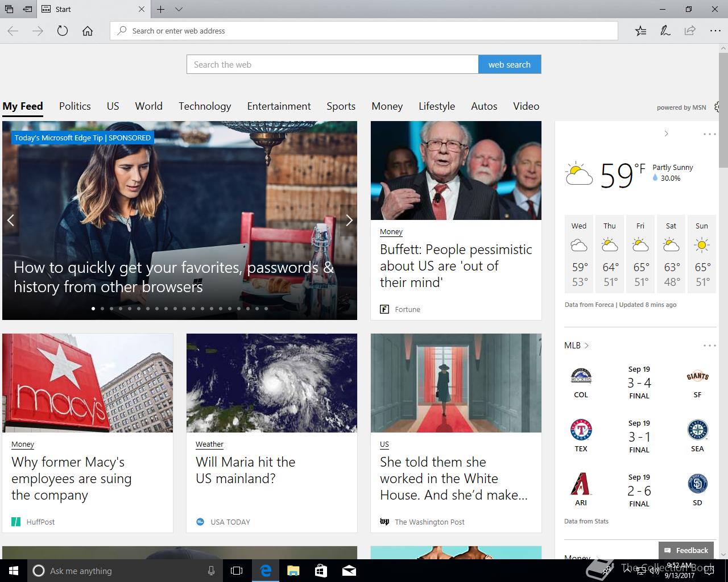
Task: Open Buffett pessimistic article headline
Action: (x=456, y=266)
